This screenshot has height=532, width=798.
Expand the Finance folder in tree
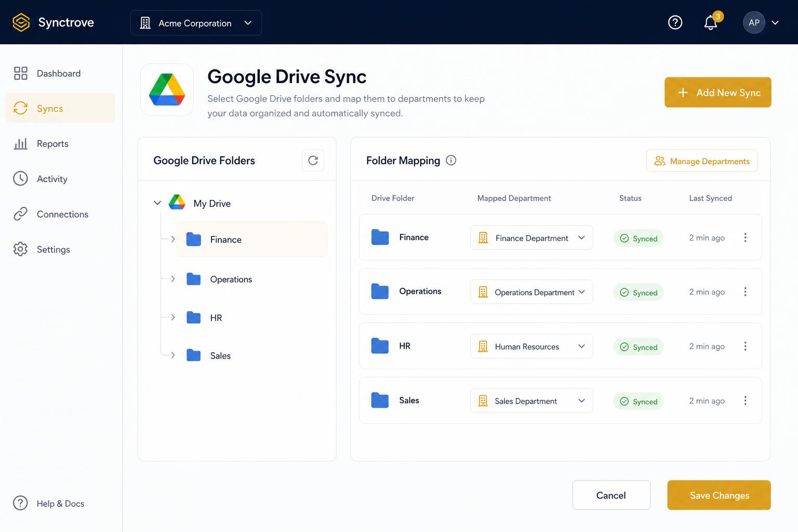click(173, 239)
